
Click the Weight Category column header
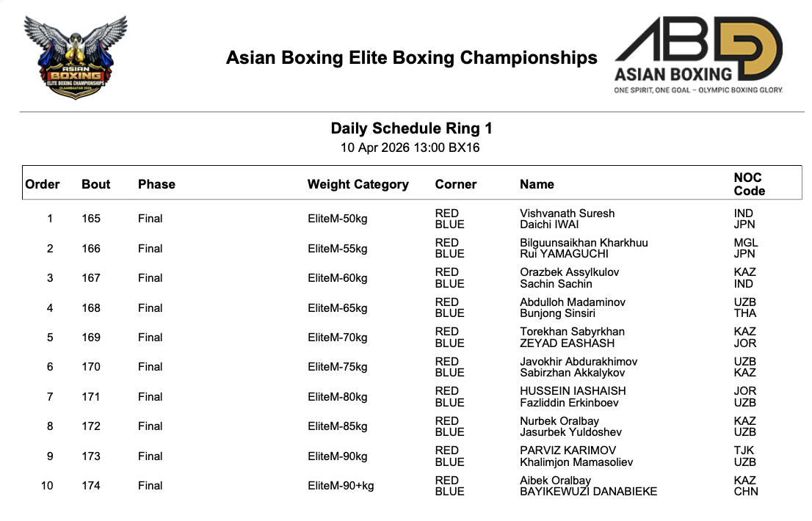[x=358, y=184]
